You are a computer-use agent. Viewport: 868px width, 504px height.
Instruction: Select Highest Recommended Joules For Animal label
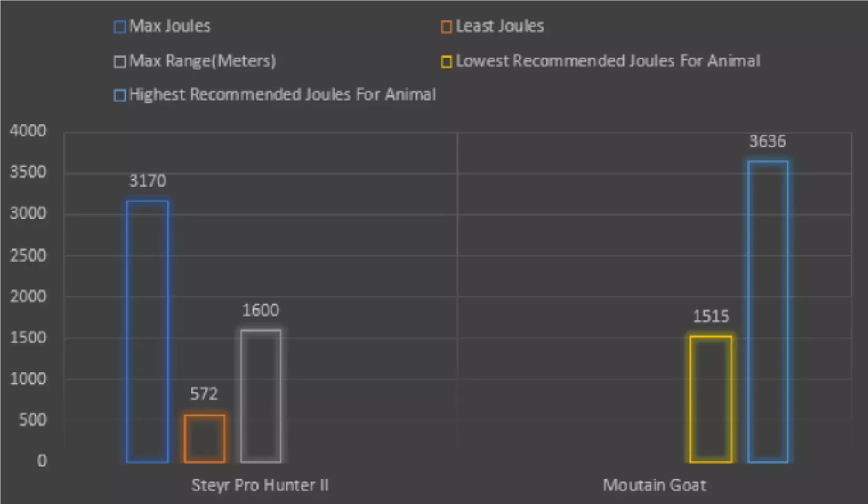(x=282, y=95)
